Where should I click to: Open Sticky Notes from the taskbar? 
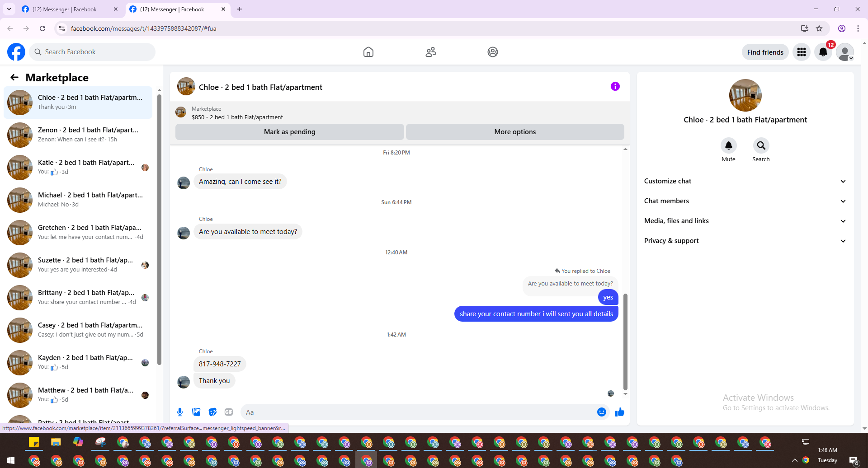click(x=34, y=442)
